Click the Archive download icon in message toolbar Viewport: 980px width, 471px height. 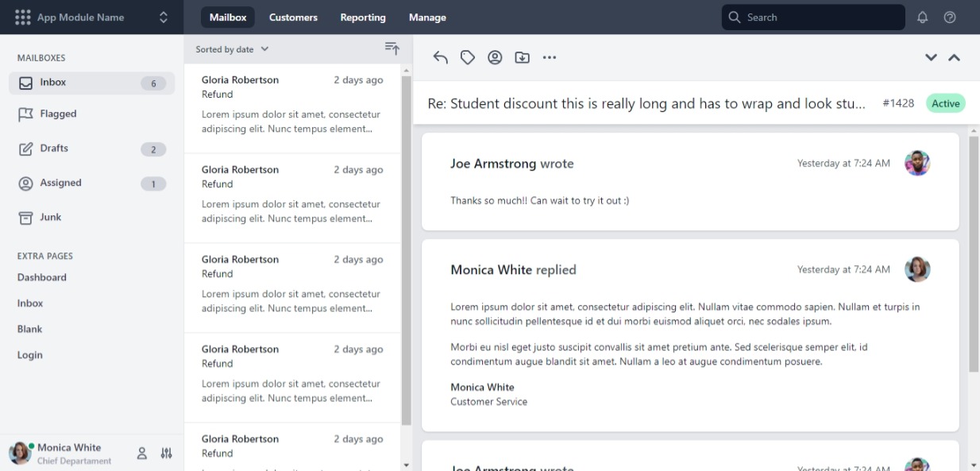tap(522, 57)
